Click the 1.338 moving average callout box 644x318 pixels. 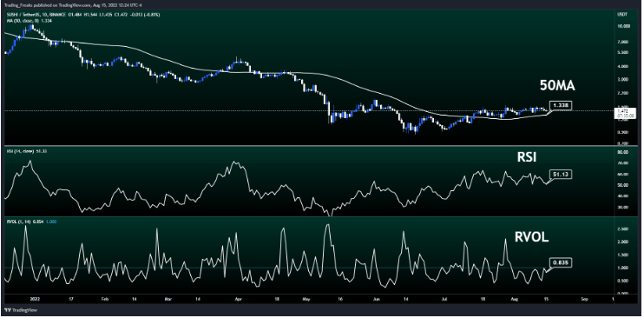562,105
